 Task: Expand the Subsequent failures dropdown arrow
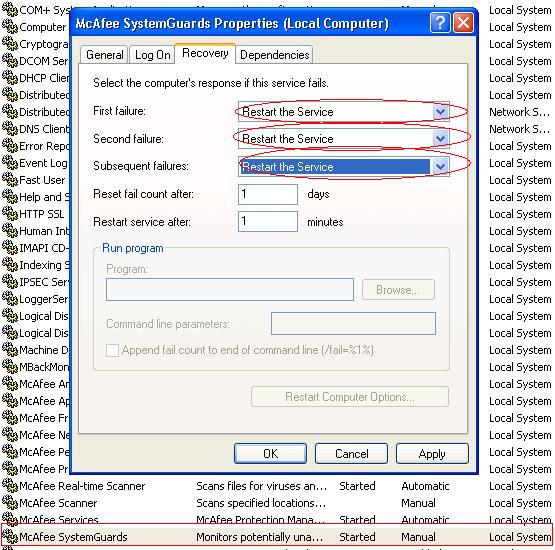[x=440, y=166]
